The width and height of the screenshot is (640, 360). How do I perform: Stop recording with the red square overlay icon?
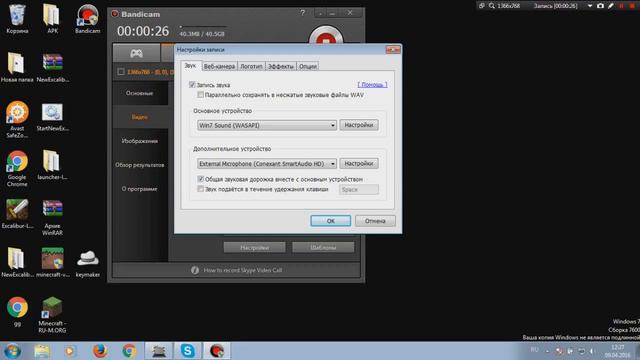[632, 6]
